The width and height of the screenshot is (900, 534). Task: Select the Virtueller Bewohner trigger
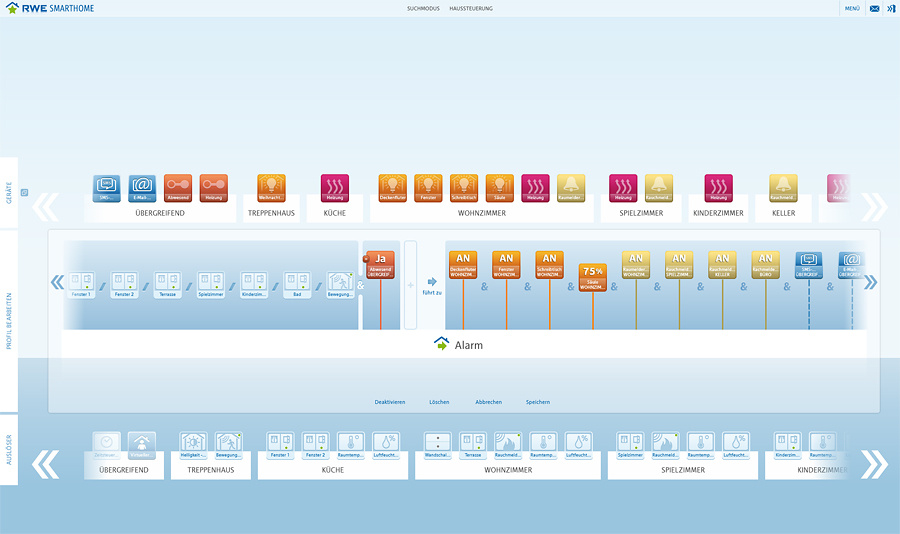tap(142, 446)
